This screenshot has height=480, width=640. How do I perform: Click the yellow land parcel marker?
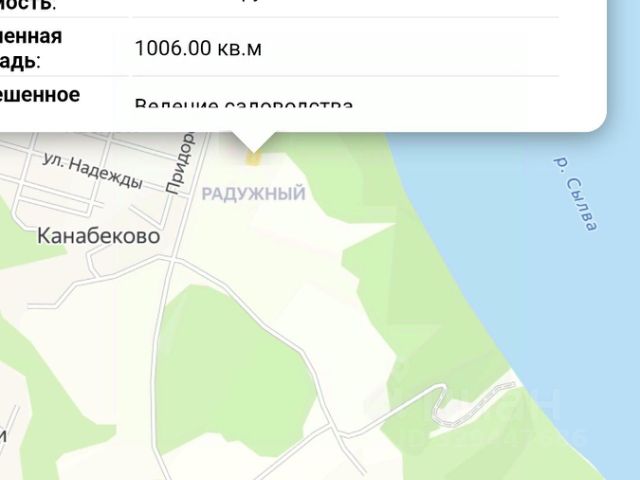(x=253, y=158)
